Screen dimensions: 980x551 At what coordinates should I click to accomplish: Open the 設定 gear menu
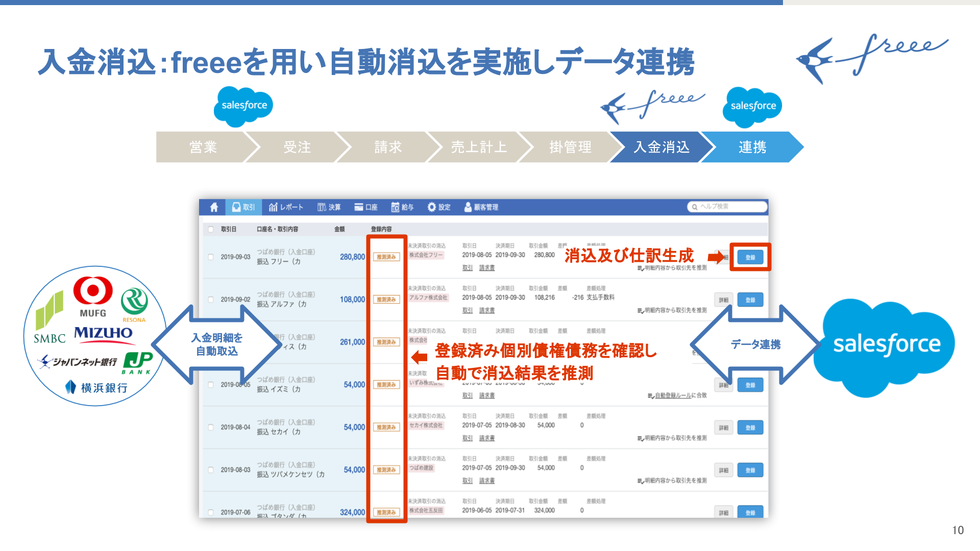(439, 207)
